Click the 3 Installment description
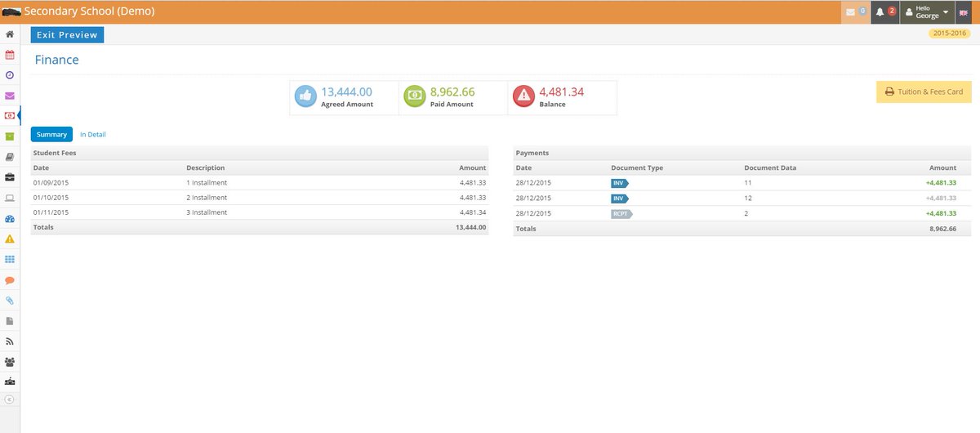 click(x=207, y=212)
